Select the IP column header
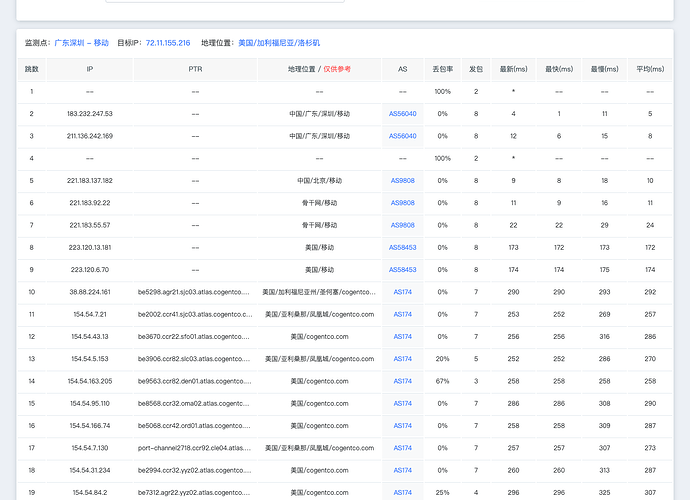This screenshot has width=690, height=500. coord(90,69)
